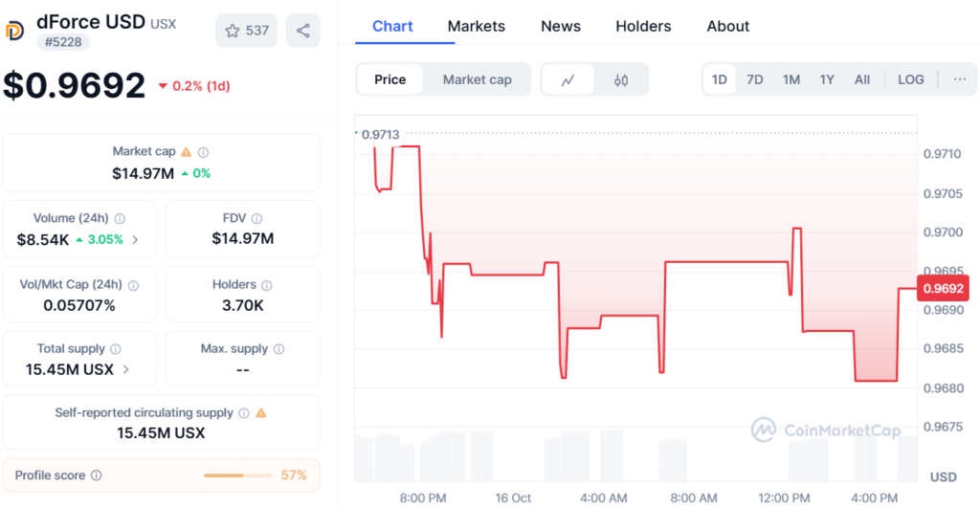Toggle LOG scale on chart
The image size is (980, 508).
click(x=911, y=79)
